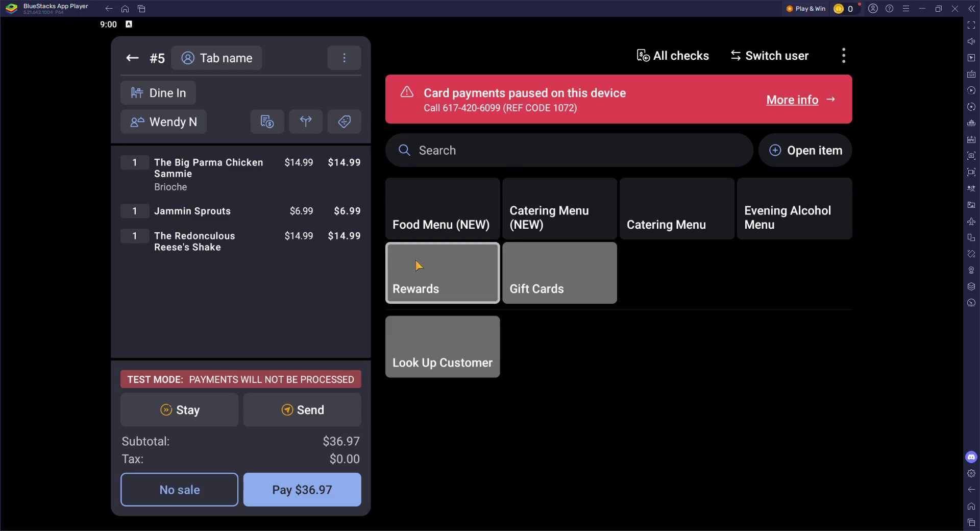
Task: Set the Tab name for this check
Action: [x=217, y=58]
